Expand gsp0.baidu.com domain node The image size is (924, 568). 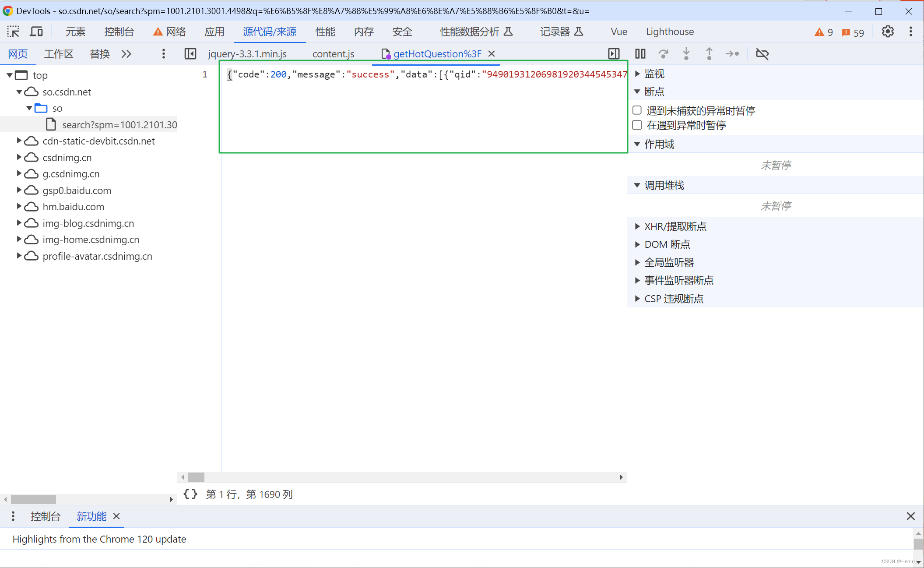[x=19, y=190]
